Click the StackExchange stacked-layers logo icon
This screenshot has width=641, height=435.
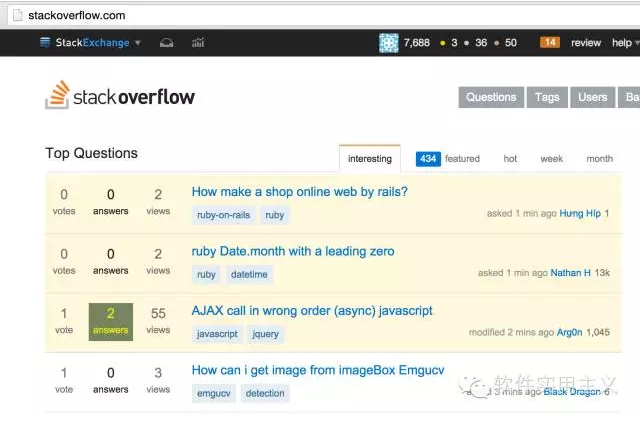click(45, 43)
